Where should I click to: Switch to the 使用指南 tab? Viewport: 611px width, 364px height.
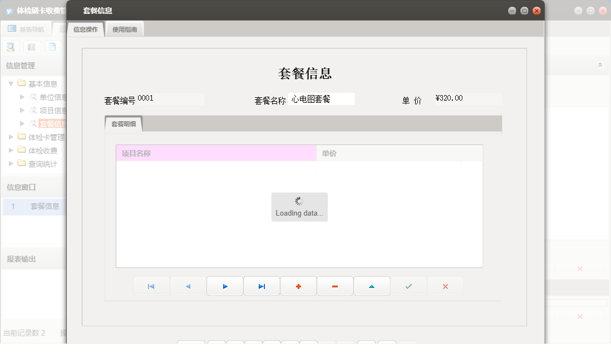click(125, 28)
